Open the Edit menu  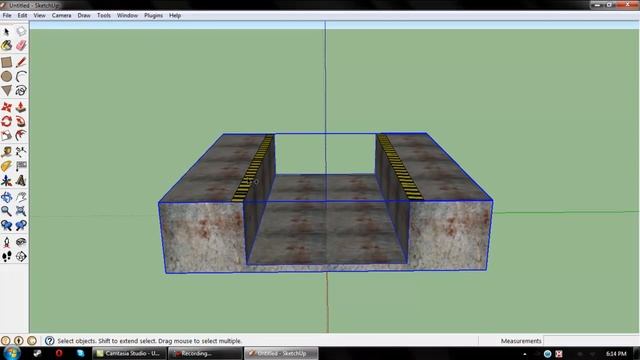pyautogui.click(x=22, y=16)
